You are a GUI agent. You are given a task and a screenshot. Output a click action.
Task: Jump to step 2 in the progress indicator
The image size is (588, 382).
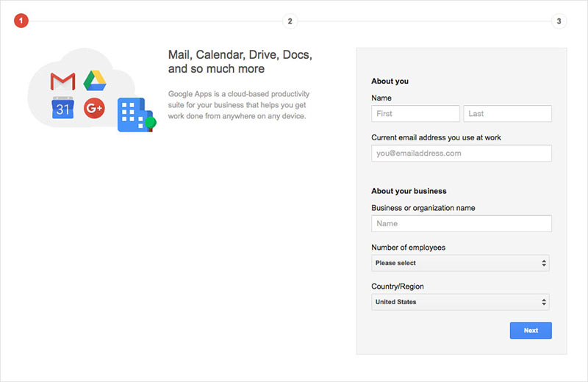tap(290, 21)
